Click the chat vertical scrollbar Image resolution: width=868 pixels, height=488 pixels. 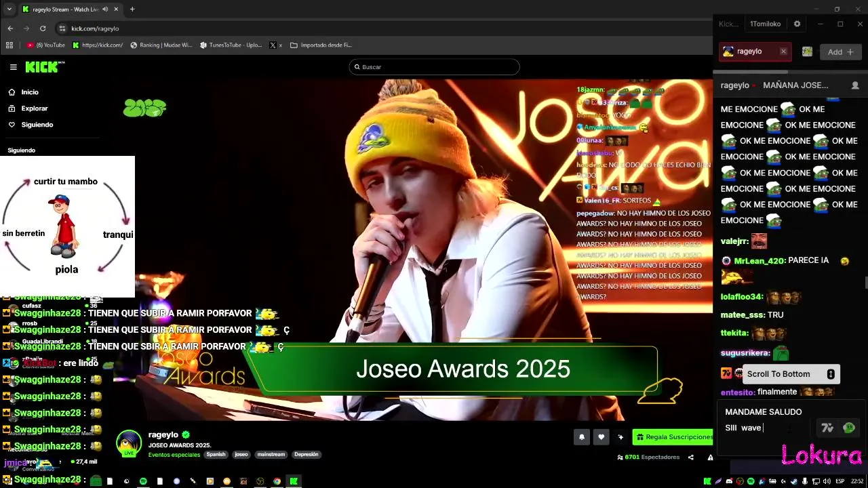[x=865, y=282]
